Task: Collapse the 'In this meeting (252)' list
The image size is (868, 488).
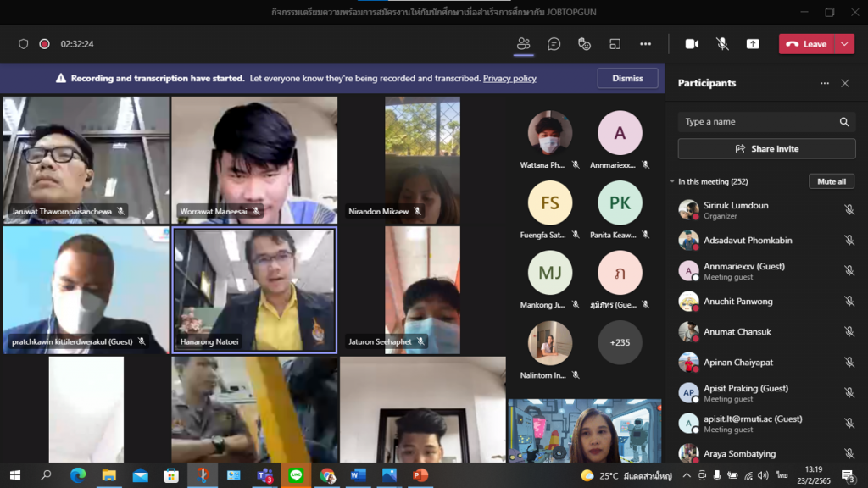Action: click(672, 181)
